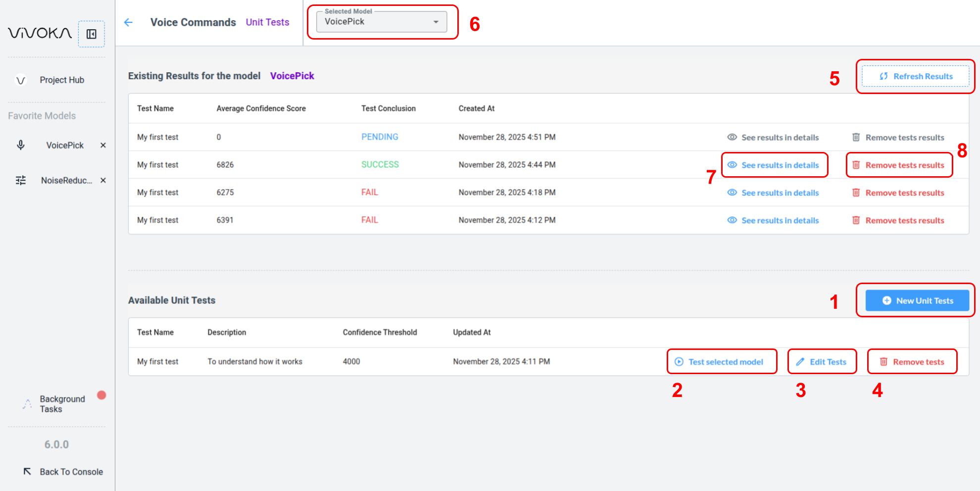The height and width of the screenshot is (491, 980).
Task: Click the Project Hub logo icon
Action: (21, 80)
